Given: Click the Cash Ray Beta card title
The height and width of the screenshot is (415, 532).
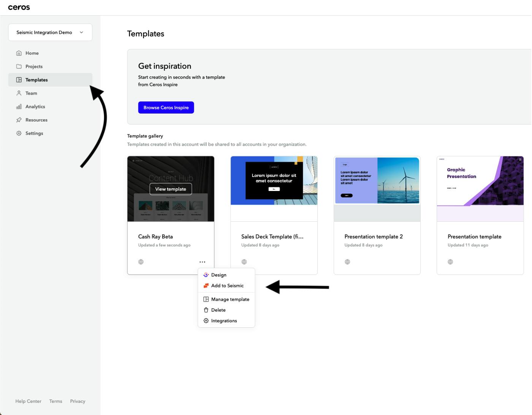Looking at the screenshot, I should coord(155,237).
